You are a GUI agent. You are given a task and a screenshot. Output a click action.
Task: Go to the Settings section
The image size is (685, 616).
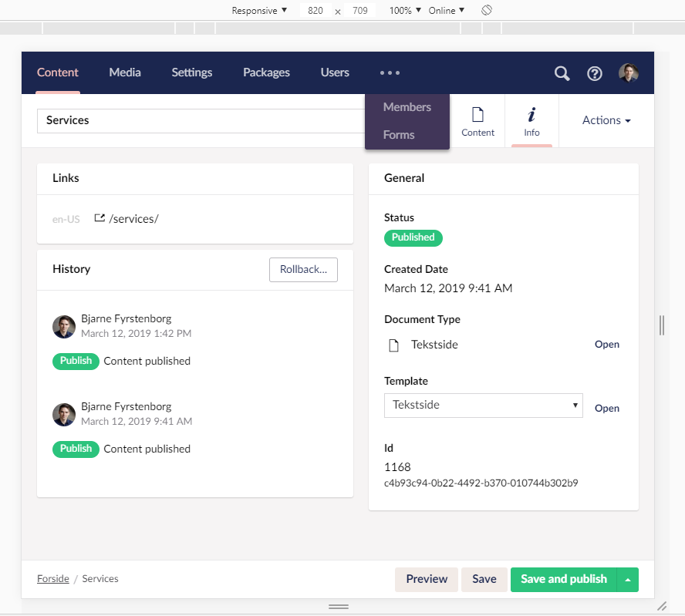[192, 72]
